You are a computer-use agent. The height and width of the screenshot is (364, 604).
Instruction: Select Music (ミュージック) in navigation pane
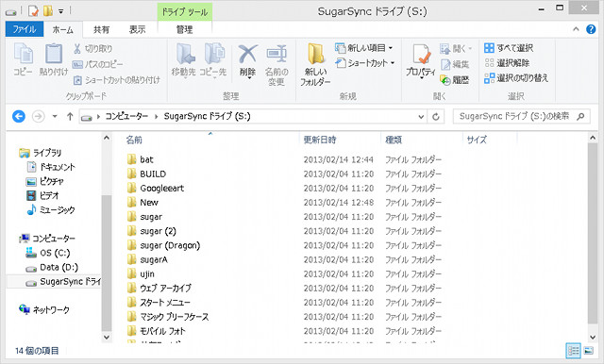50,209
